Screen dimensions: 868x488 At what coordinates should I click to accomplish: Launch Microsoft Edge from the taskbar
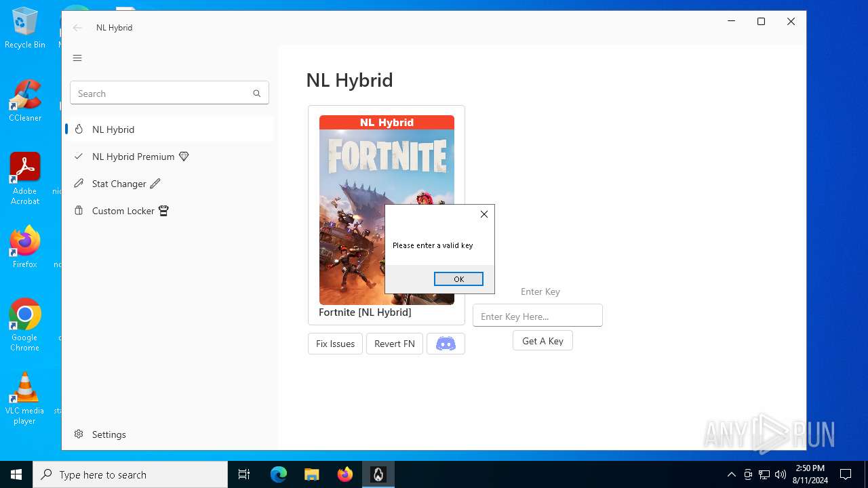(x=279, y=474)
